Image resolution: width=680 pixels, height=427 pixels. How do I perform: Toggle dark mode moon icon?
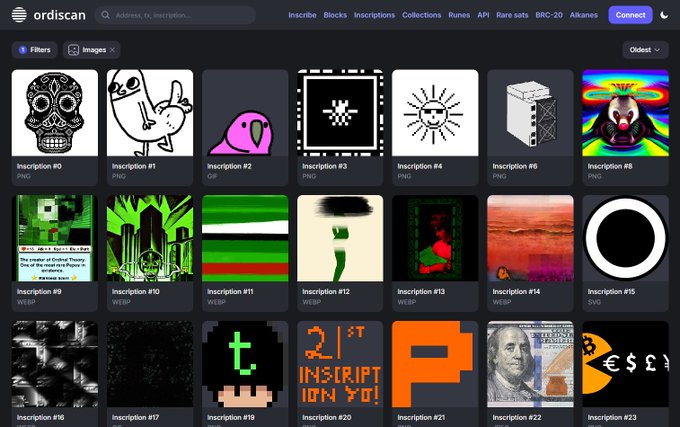664,15
